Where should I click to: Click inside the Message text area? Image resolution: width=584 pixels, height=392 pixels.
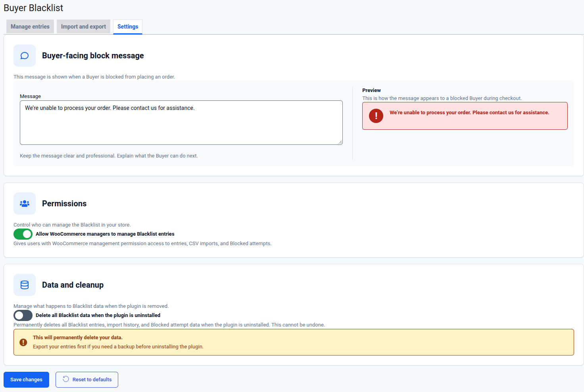181,123
